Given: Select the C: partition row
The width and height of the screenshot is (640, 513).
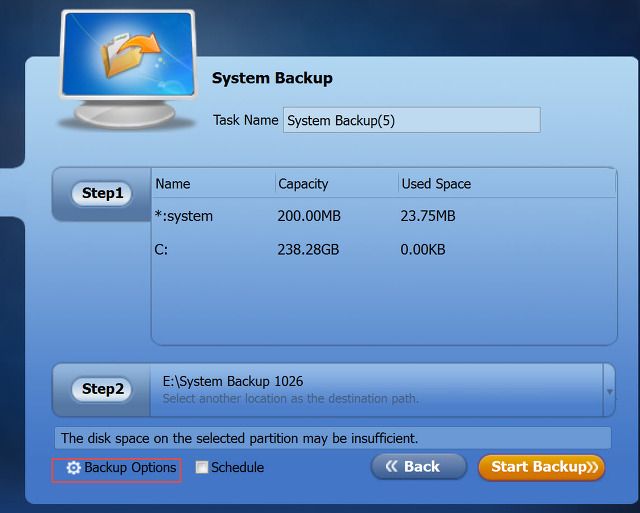Looking at the screenshot, I should pos(384,249).
